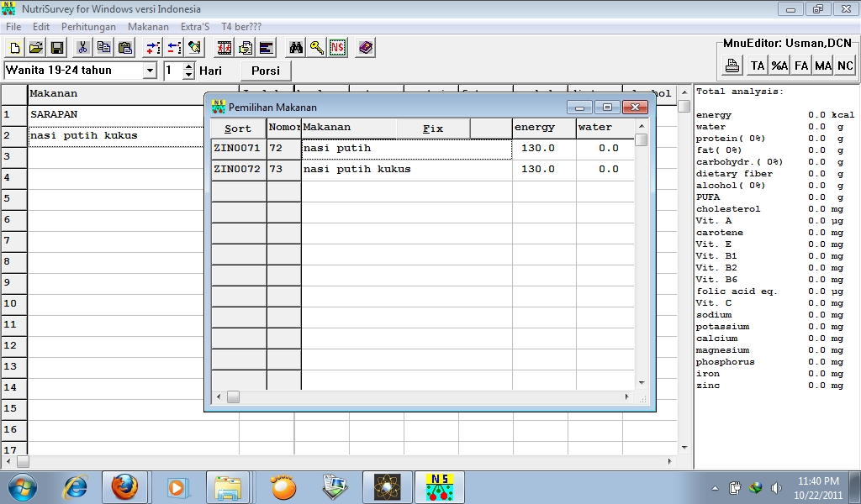Screen dimensions: 861x504
Task: Increase Hari with the up stepper arrow
Action: tap(189, 66)
